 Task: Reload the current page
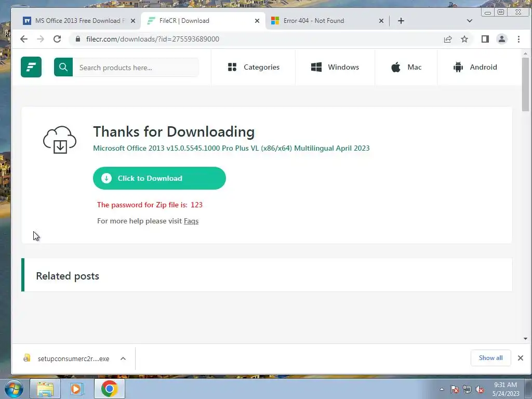57,39
